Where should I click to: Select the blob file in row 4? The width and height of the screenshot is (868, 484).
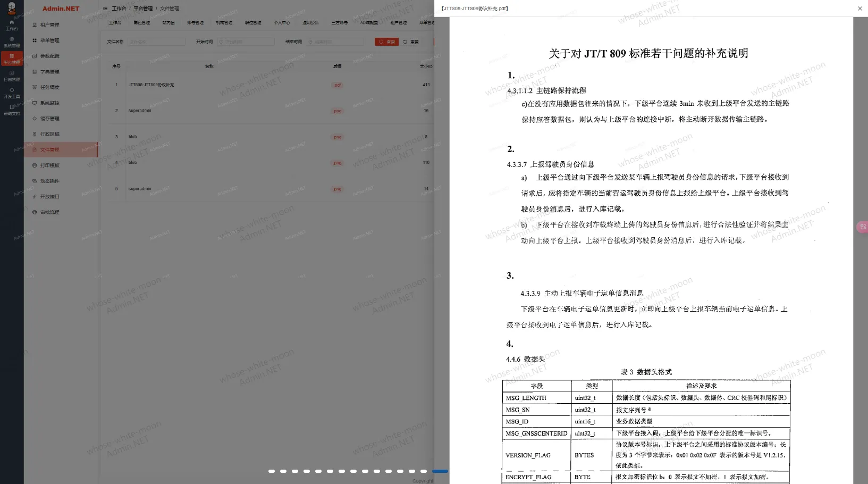pos(132,163)
